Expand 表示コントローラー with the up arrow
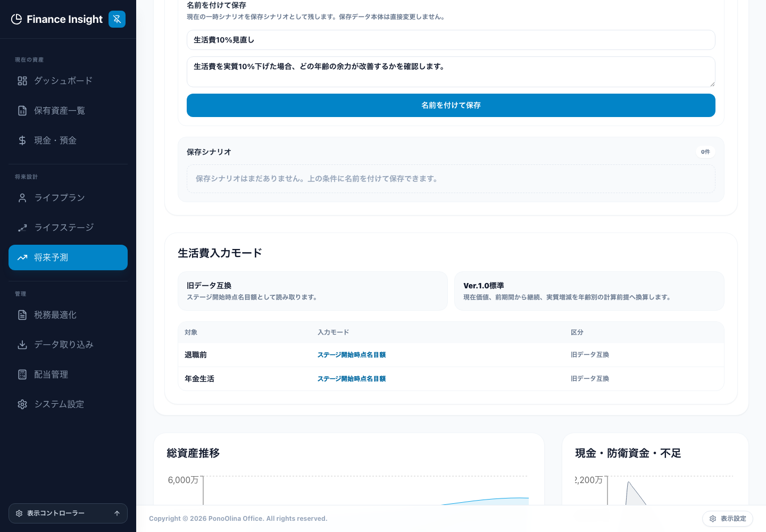Image resolution: width=766 pixels, height=532 pixels. [117, 513]
